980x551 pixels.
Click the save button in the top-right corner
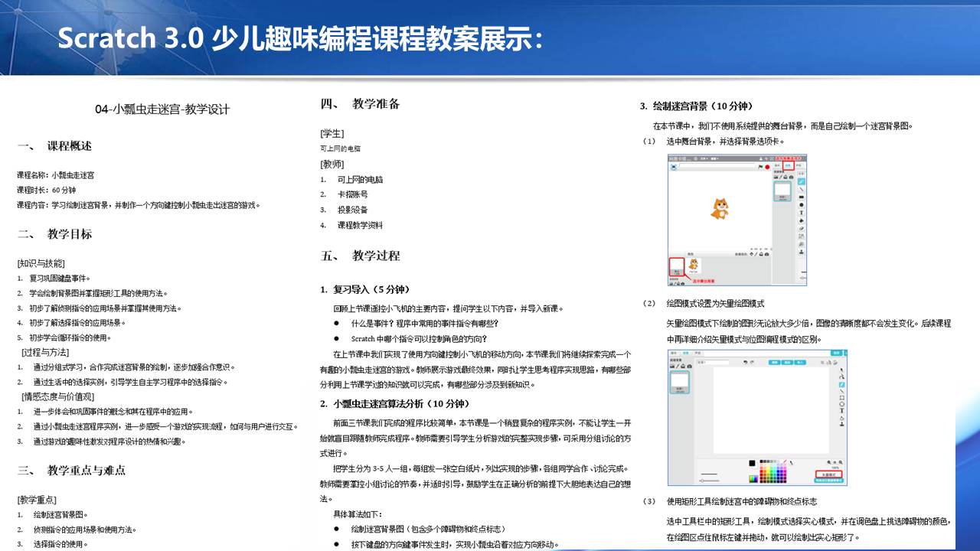tap(836, 352)
